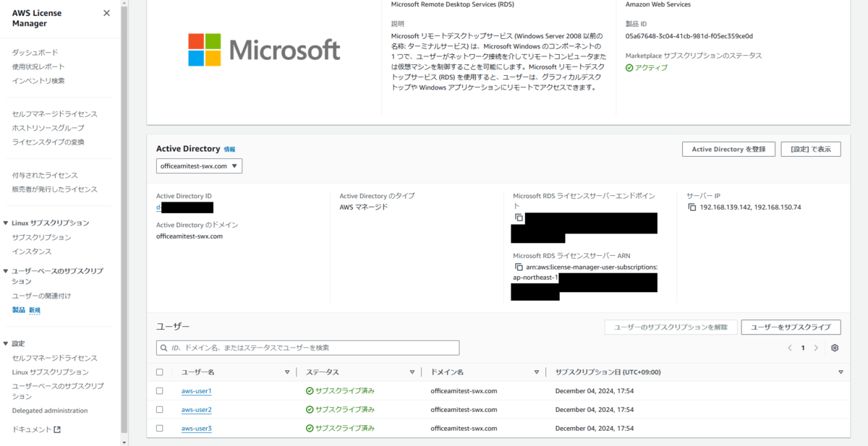Click Active Directory を登録 button
Image resolution: width=868 pixels, height=446 pixels.
pyautogui.click(x=728, y=149)
